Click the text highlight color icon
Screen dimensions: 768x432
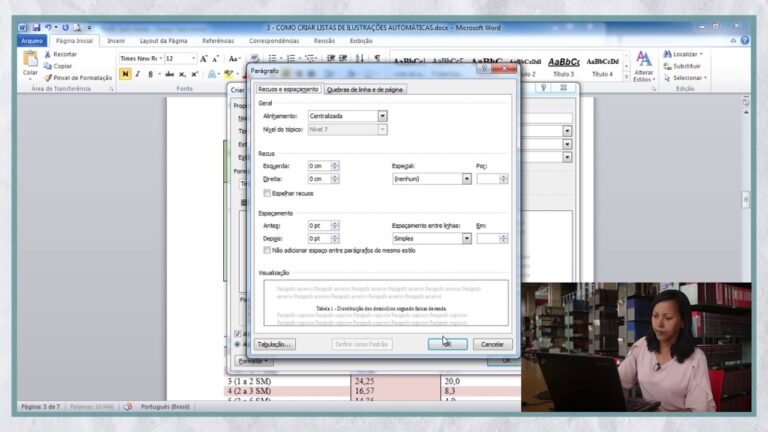click(228, 74)
